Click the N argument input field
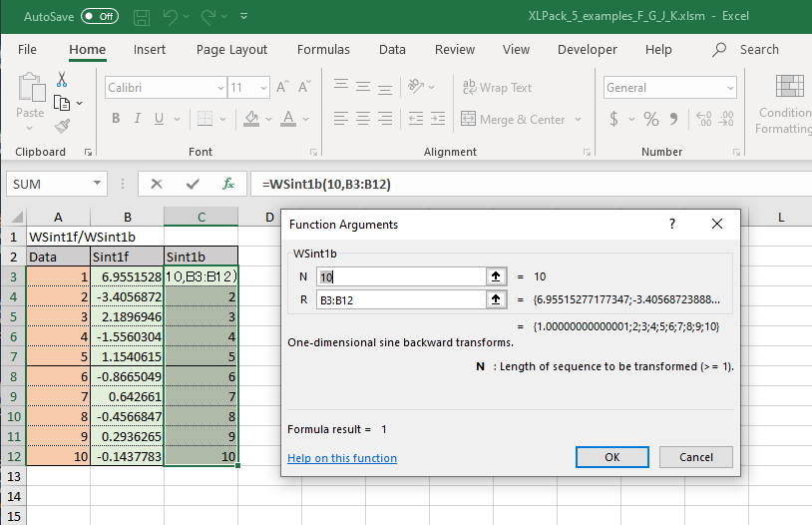The width and height of the screenshot is (812, 525). [x=401, y=276]
